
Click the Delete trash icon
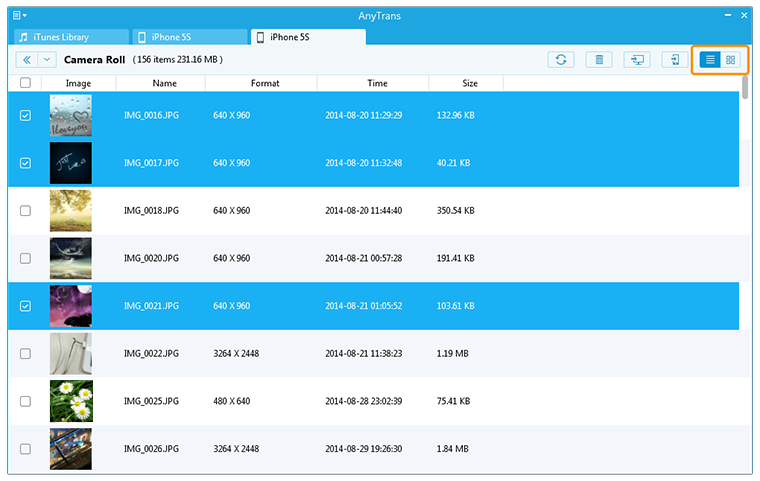599,60
